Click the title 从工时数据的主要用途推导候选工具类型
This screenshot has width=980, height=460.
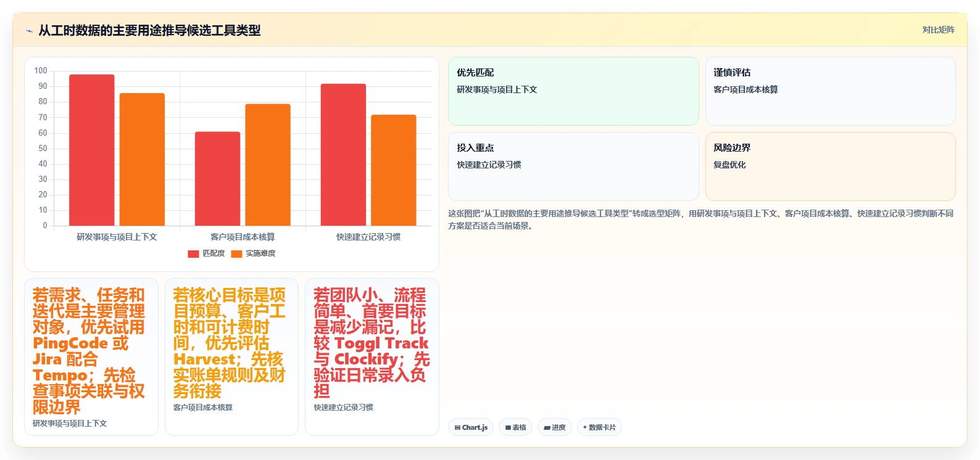click(149, 30)
